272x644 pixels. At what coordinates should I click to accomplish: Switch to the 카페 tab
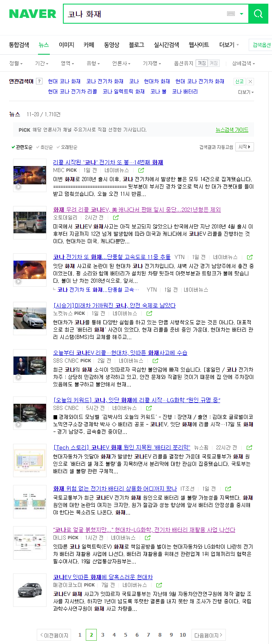point(89,45)
